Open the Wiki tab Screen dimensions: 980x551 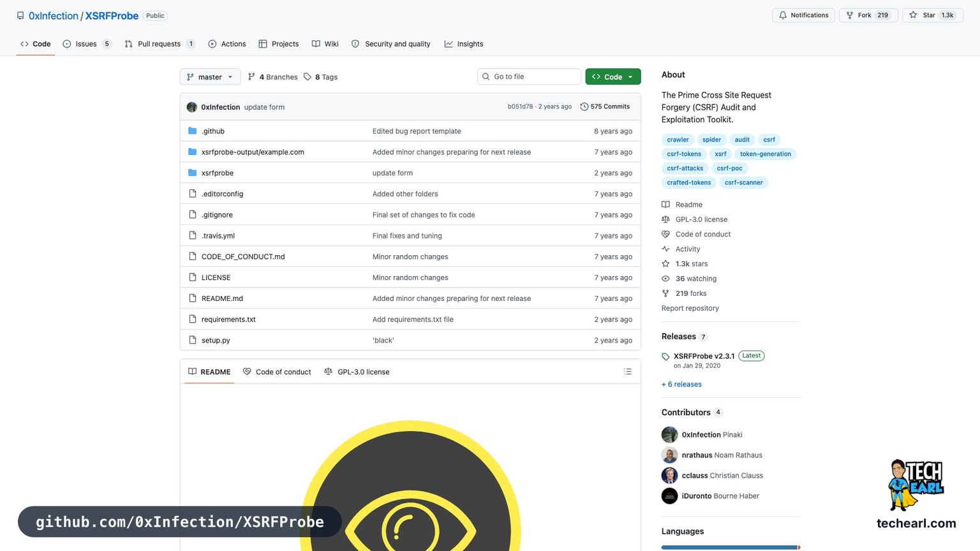(x=325, y=44)
